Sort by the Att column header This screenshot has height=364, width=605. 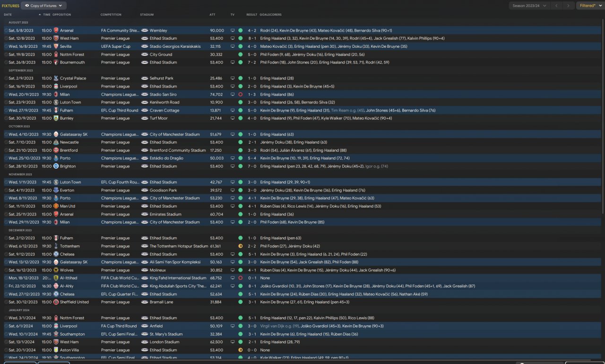pos(212,15)
